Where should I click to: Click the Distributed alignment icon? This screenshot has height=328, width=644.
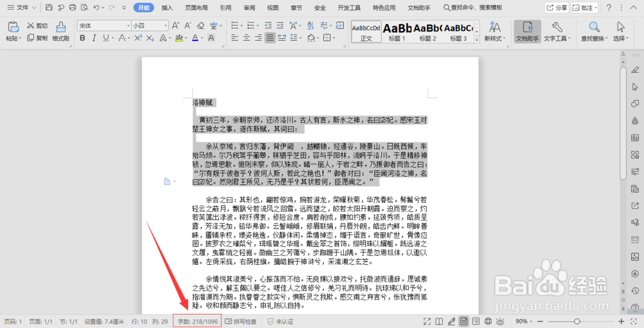click(282, 38)
